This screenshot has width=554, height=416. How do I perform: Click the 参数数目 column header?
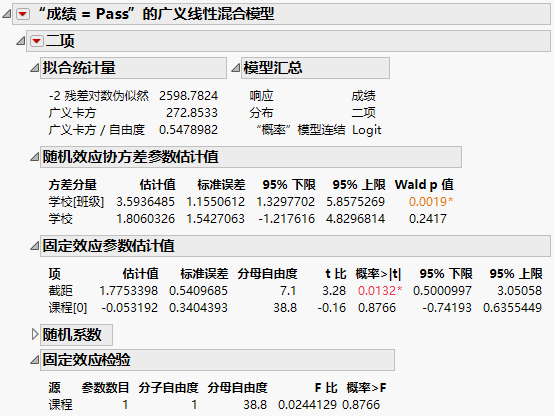(105, 388)
